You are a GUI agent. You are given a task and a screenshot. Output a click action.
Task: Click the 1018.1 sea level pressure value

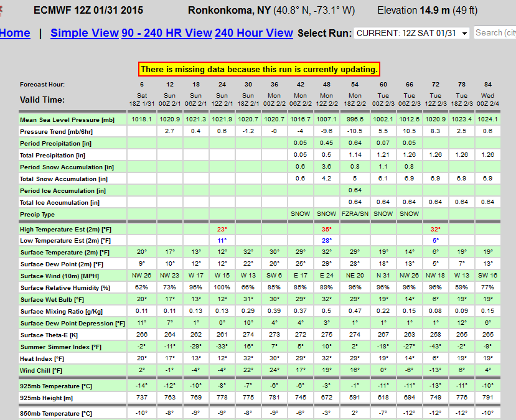pyautogui.click(x=142, y=119)
